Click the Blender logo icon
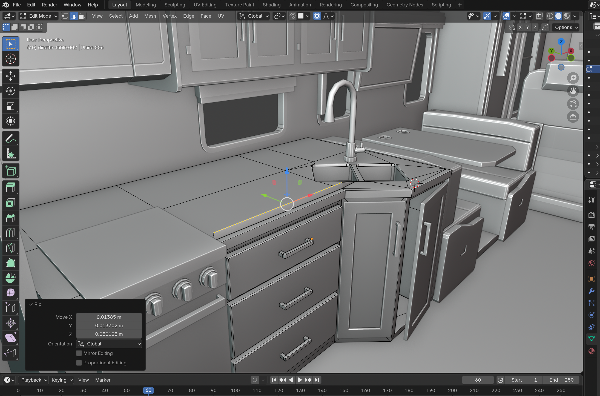Image resolution: width=600 pixels, height=396 pixels. pyautogui.click(x=6, y=5)
